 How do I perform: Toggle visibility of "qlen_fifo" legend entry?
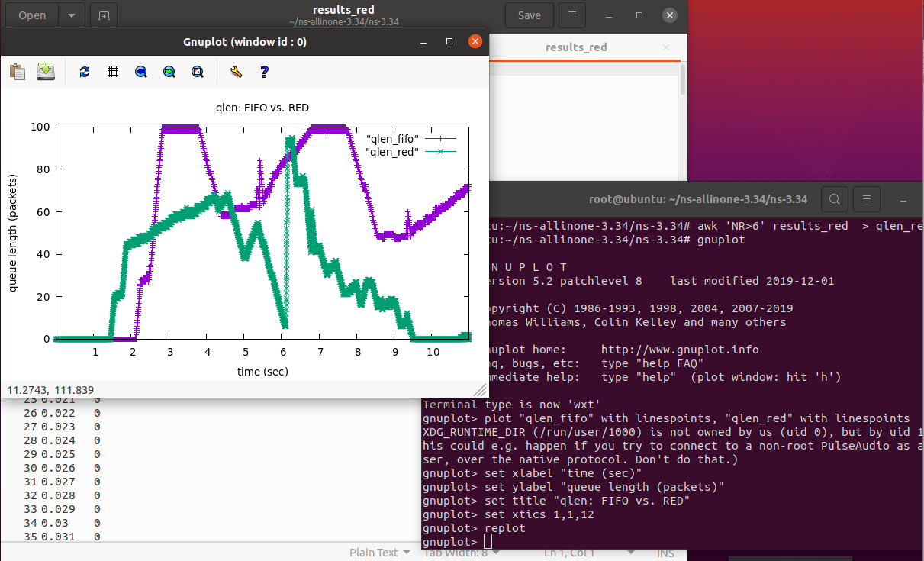click(x=411, y=138)
